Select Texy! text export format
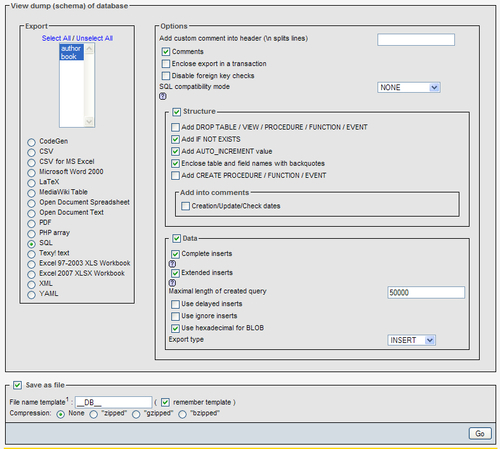 31,254
